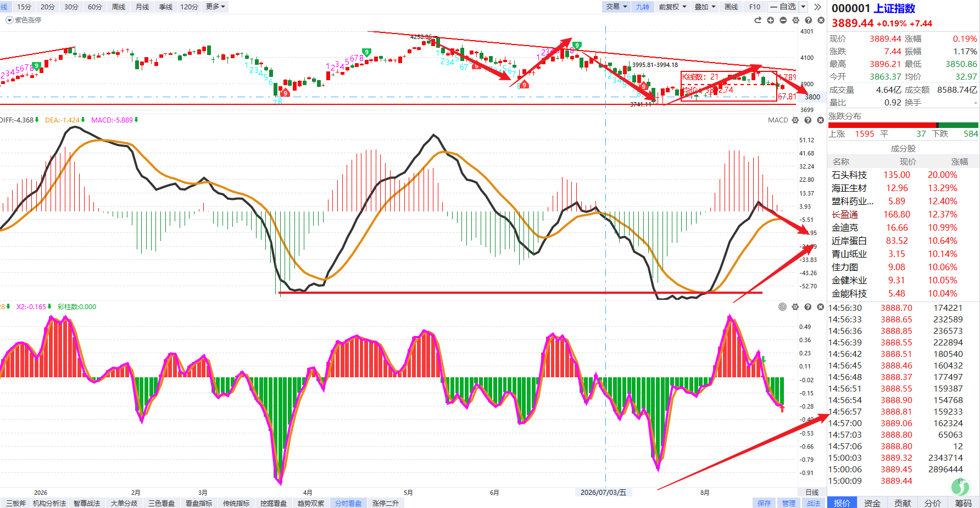Viewport: 980px width, 508px height.
Task: Click the share arrow icon above the K-line chart
Action: tap(758, 20)
